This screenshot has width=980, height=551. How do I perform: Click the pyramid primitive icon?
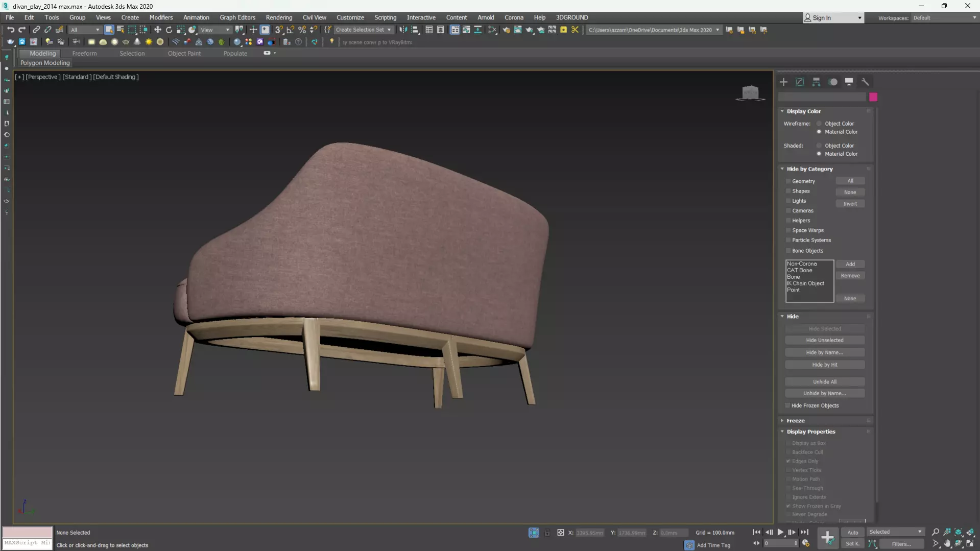tap(137, 42)
